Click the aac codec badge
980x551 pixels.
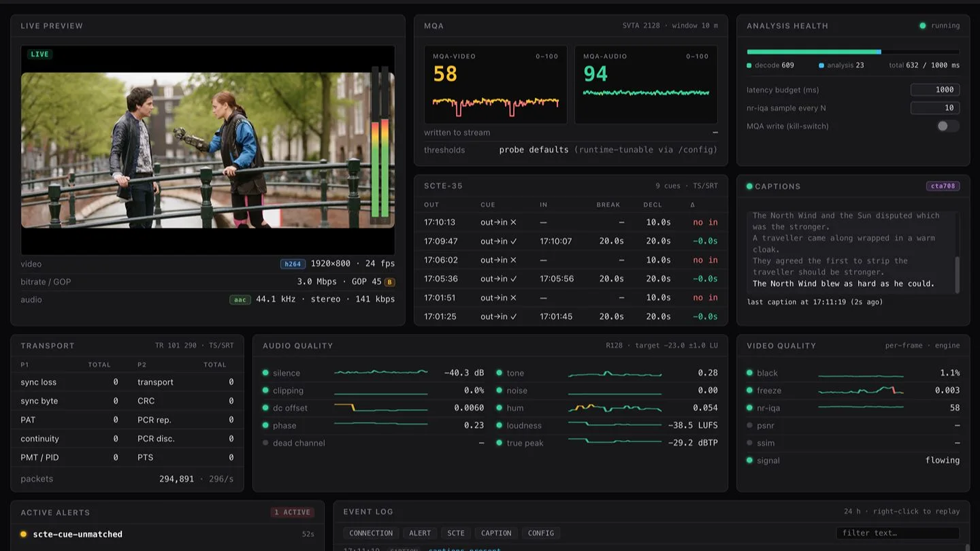[240, 299]
